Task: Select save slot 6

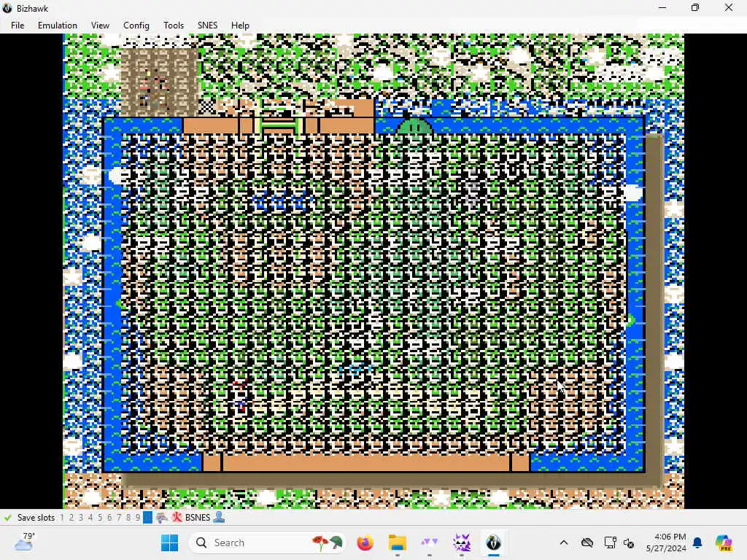Action: coord(109,517)
